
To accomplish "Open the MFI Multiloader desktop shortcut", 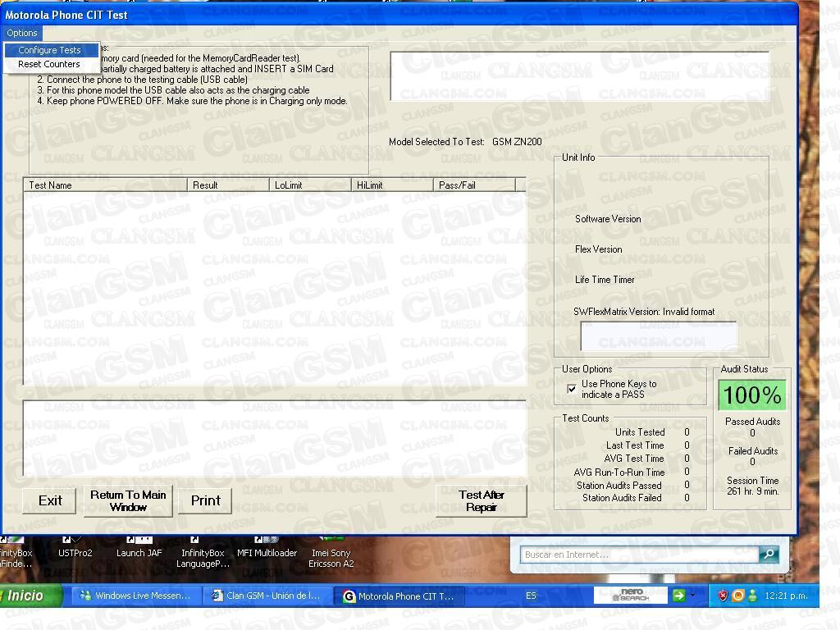I will click(267, 548).
